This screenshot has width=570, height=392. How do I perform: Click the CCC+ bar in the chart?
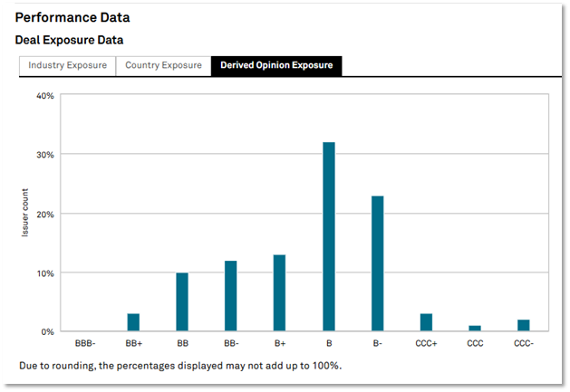[x=426, y=323]
